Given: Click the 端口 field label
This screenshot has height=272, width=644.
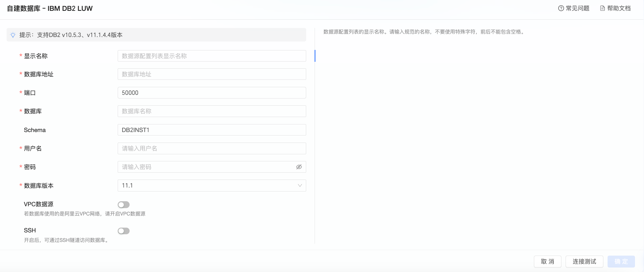Looking at the screenshot, I should tap(30, 93).
